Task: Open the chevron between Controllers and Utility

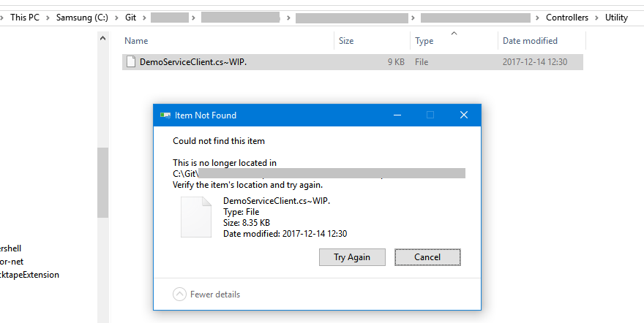Action: [x=596, y=18]
